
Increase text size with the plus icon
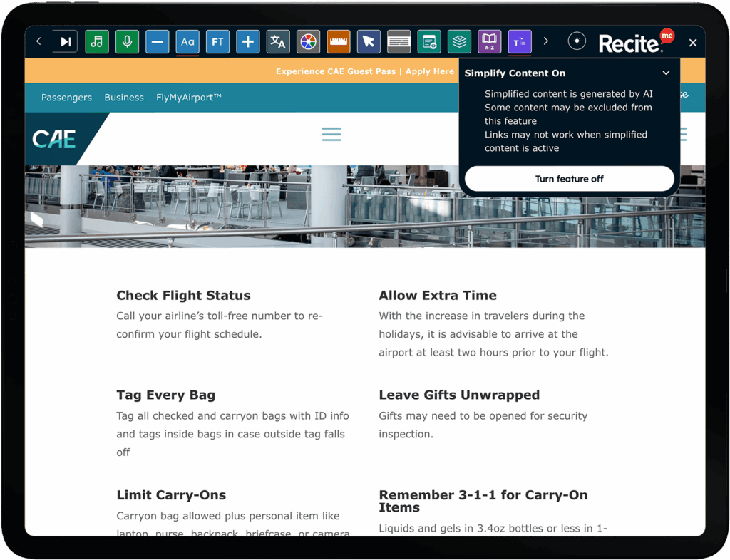coord(247,42)
